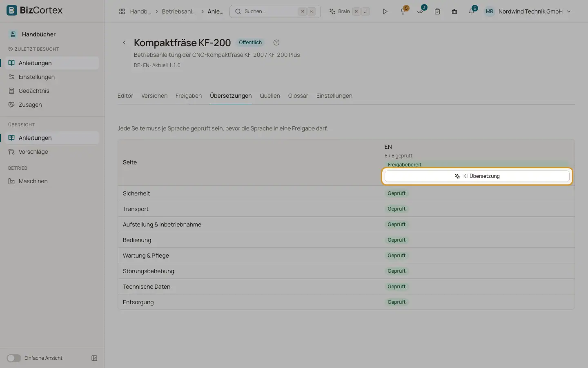Click the Betriebsanl... breadcrumb link
The width and height of the screenshot is (588, 368).
click(x=178, y=11)
